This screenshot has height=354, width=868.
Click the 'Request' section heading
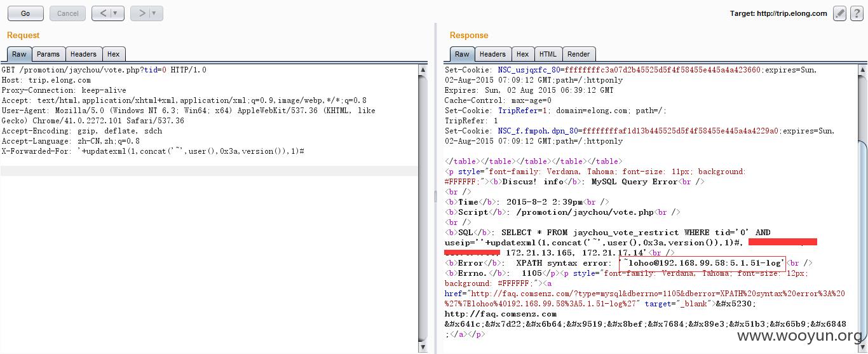coord(23,36)
